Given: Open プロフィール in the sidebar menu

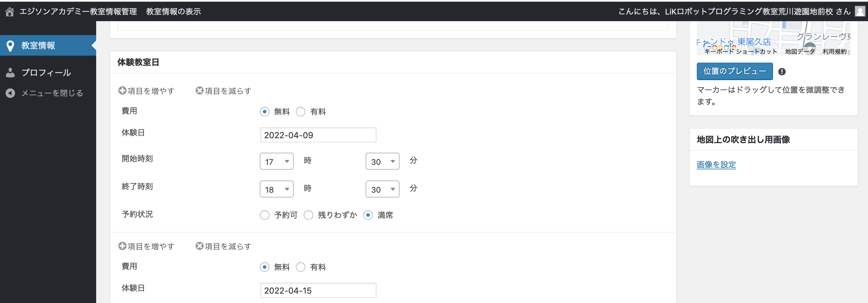Looking at the screenshot, I should [x=48, y=73].
